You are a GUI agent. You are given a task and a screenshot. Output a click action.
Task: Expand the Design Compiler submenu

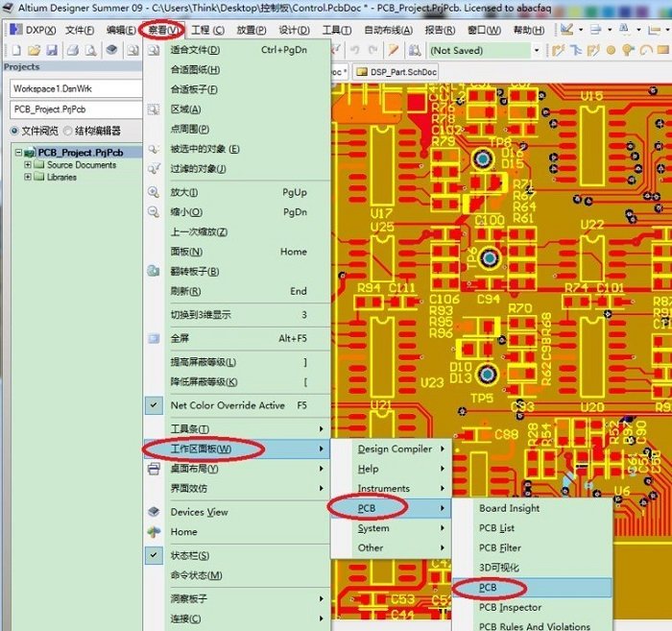click(x=443, y=449)
